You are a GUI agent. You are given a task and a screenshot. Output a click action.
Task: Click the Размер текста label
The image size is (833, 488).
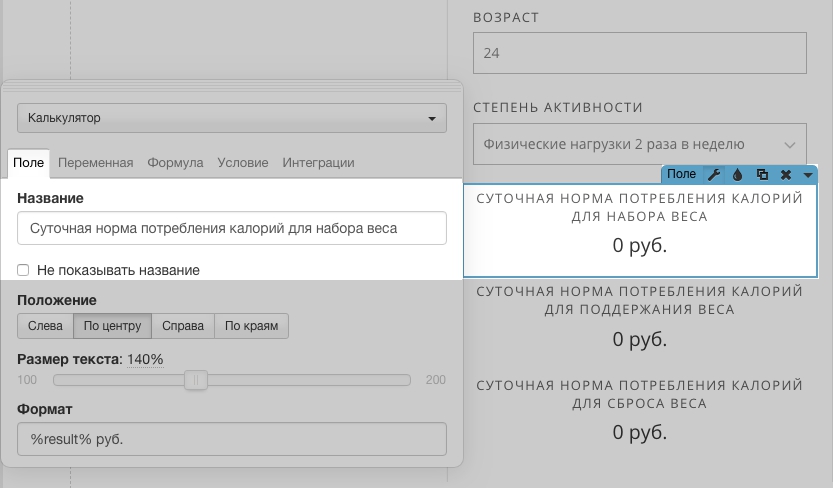click(x=69, y=359)
